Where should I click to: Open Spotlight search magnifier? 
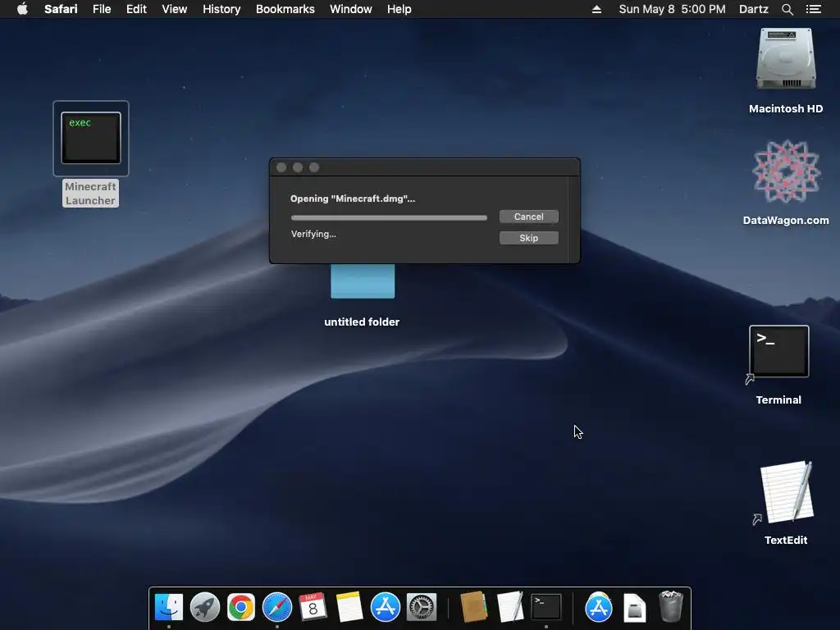(787, 9)
